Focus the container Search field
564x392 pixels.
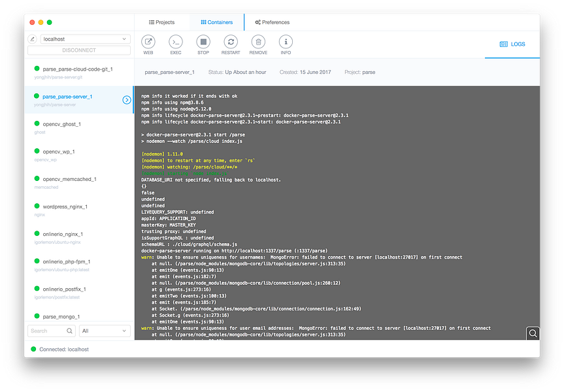pyautogui.click(x=52, y=331)
